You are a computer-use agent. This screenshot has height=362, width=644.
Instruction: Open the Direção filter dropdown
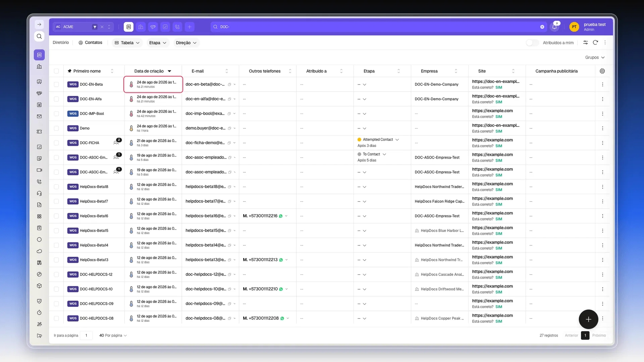186,43
